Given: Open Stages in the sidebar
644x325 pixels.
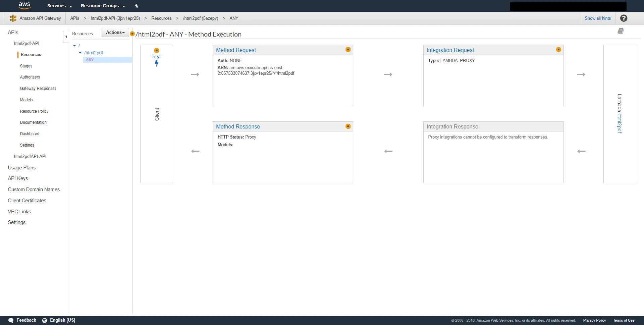Looking at the screenshot, I should click(26, 66).
